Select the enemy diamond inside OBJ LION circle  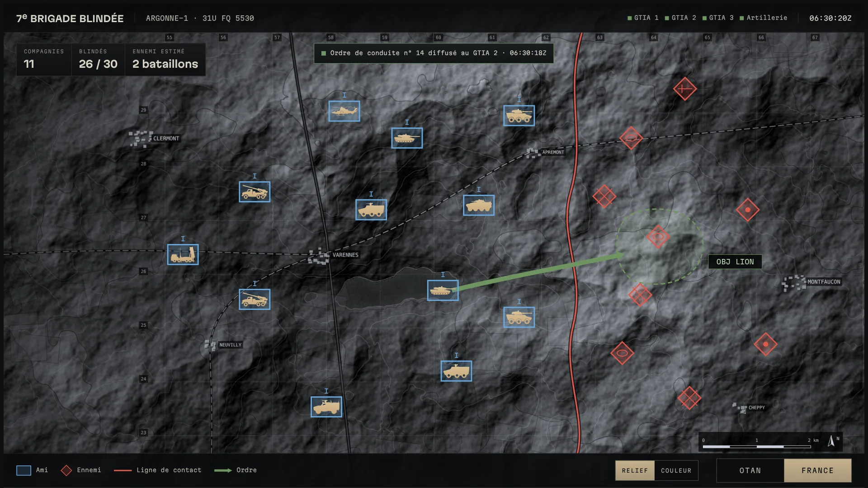tap(658, 236)
